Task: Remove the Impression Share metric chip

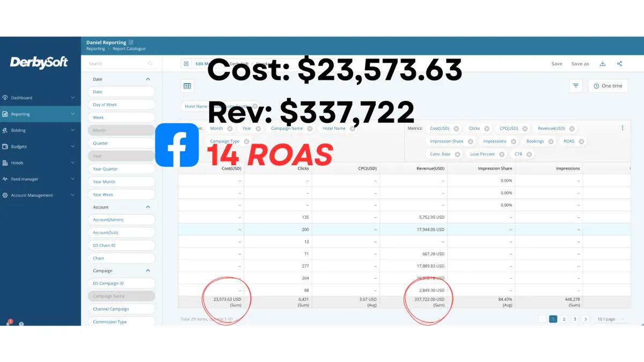Action: [471, 142]
